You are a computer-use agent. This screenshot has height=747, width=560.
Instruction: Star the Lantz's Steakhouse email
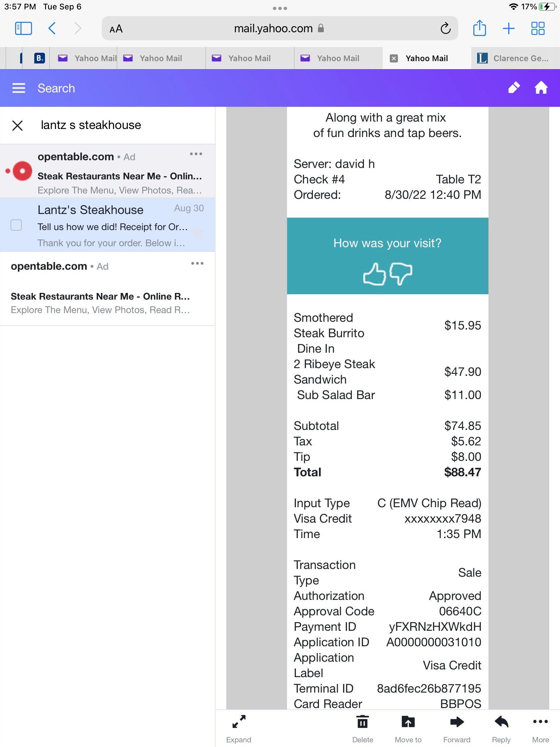197,232
